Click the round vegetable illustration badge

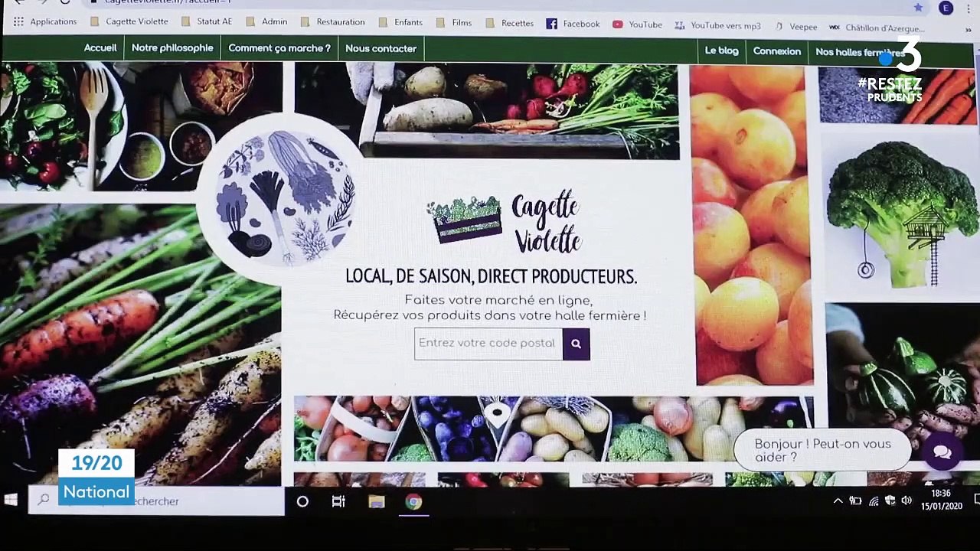click(x=285, y=197)
